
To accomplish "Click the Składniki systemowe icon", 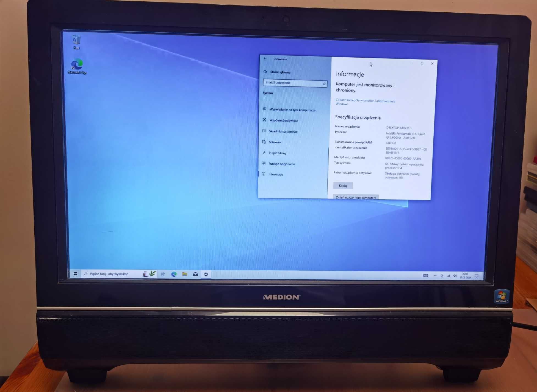I will tap(264, 131).
